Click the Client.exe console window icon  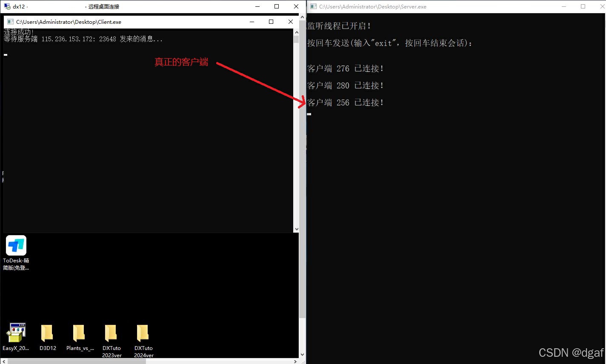tap(10, 22)
